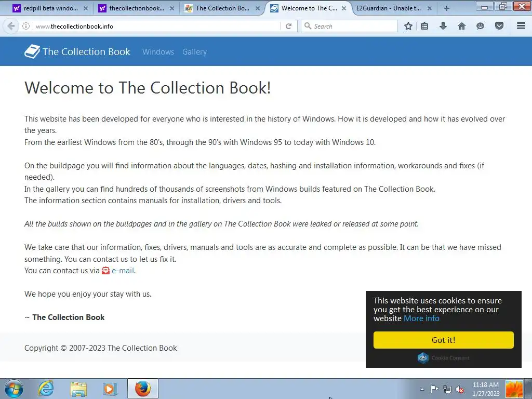Click 'We hope you enjoy your stay' text
This screenshot has height=399, width=532.
coord(87,294)
